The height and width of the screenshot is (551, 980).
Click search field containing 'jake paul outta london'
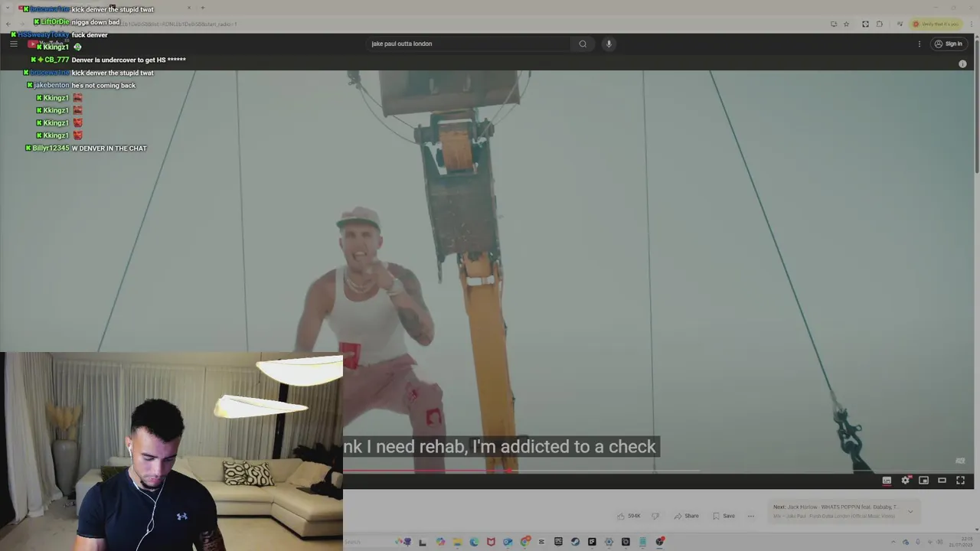(x=469, y=44)
